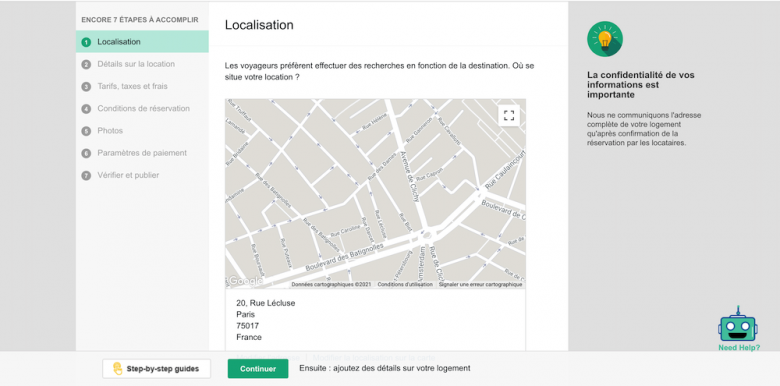Click Rue Caulaincourt label on map
Image resolution: width=780 pixels, height=386 pixels.
click(505, 171)
